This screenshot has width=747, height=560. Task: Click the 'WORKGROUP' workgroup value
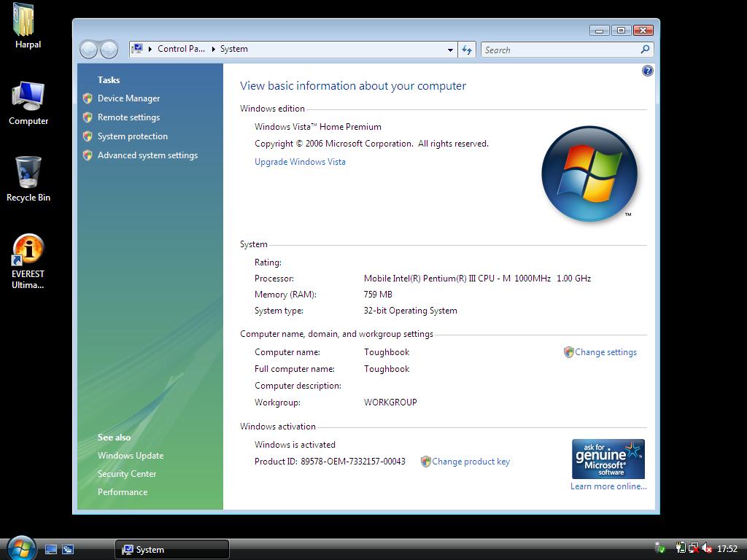pyautogui.click(x=390, y=402)
